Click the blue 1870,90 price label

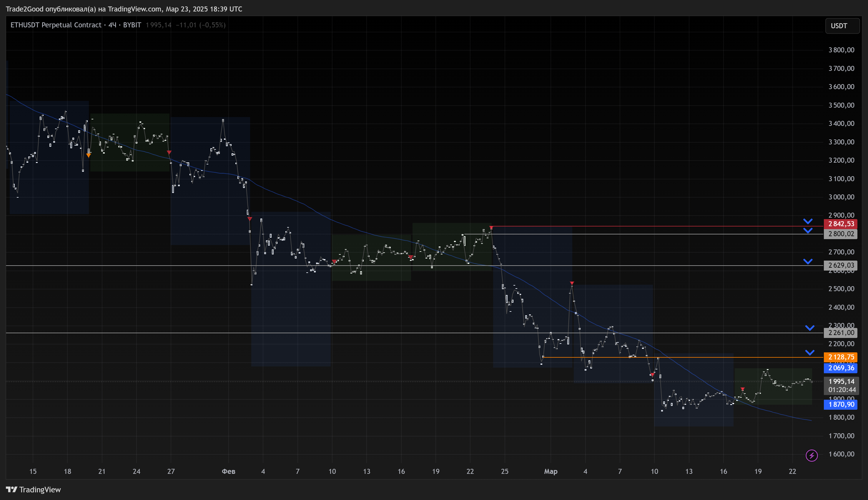click(841, 404)
